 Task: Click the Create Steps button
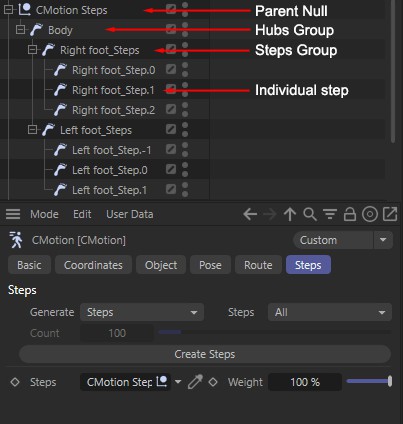point(205,354)
